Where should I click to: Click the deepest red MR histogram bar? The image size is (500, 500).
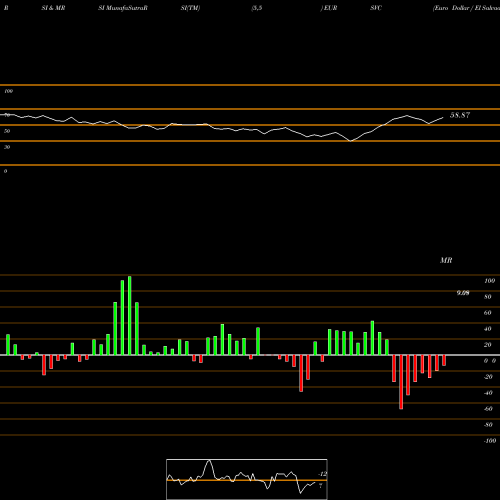pyautogui.click(x=401, y=382)
